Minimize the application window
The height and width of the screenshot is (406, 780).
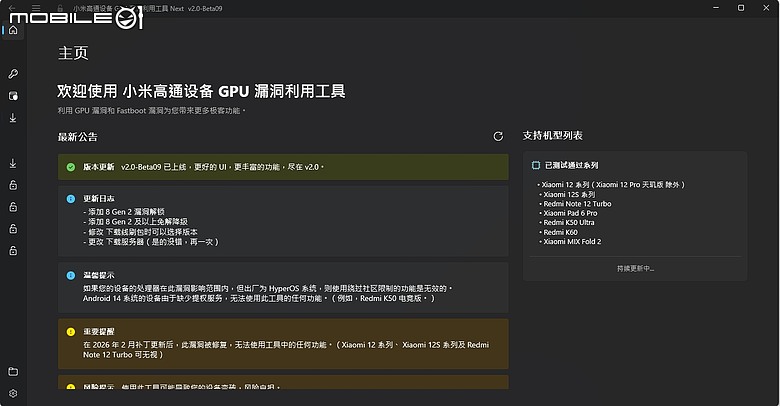click(x=716, y=8)
